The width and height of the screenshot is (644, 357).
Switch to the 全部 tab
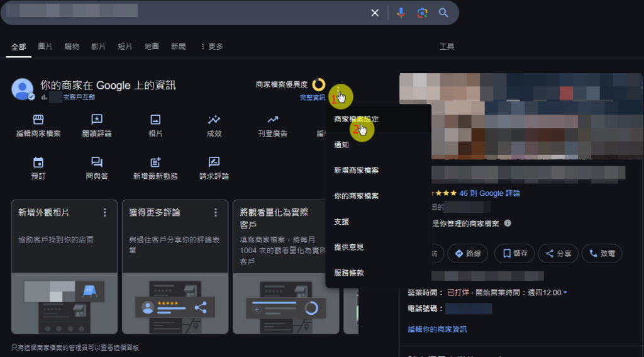(x=18, y=47)
